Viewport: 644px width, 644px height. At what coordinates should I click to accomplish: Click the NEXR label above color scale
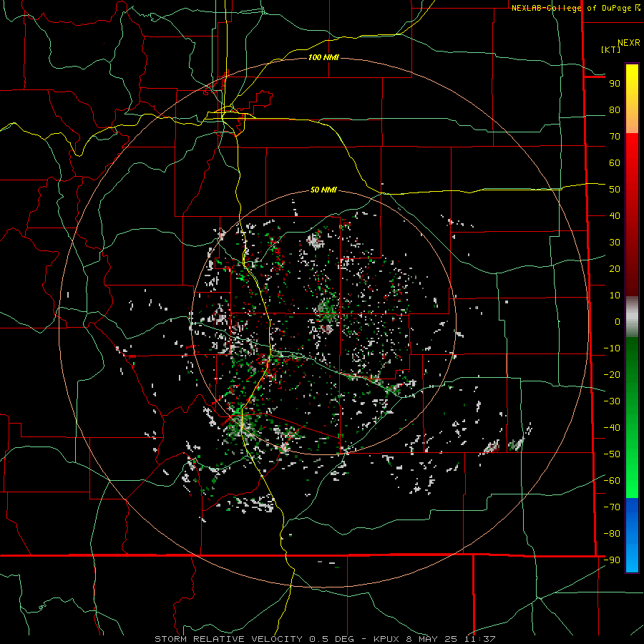pos(628,43)
